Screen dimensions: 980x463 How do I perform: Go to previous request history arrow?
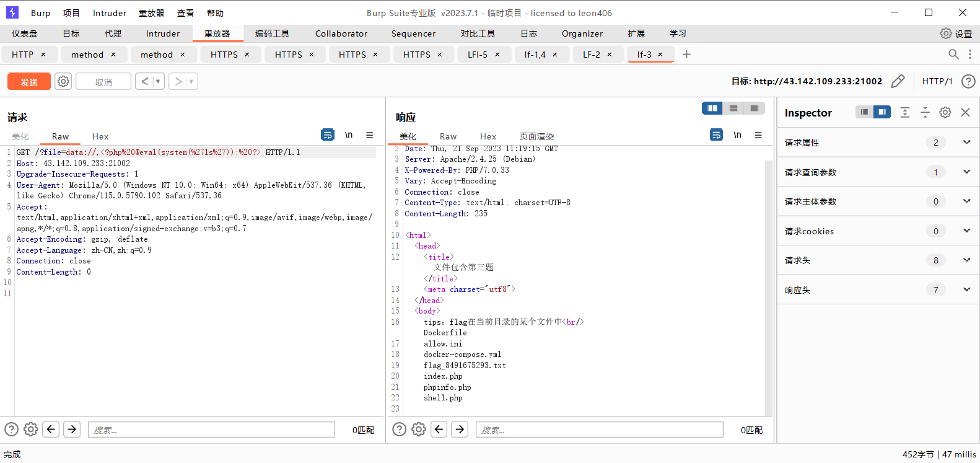144,81
